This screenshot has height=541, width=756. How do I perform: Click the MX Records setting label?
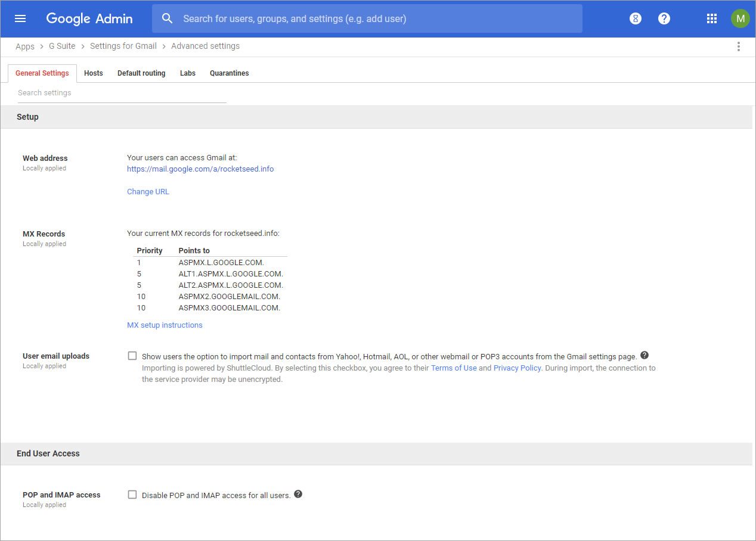[44, 234]
